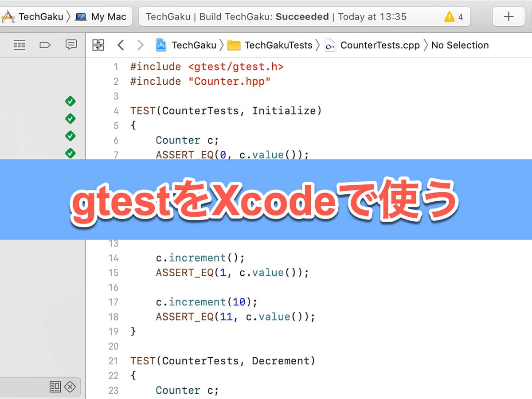Show the 4 warnings issue indicator
Image resolution: width=532 pixels, height=399 pixels.
(454, 17)
